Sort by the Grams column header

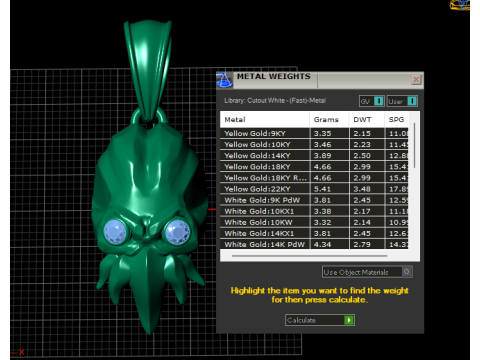(329, 119)
